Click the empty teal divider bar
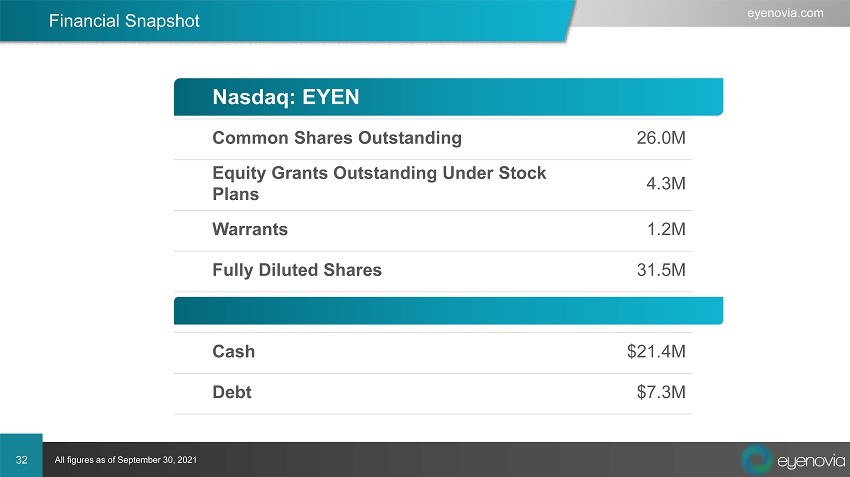The image size is (850, 477). 448,311
